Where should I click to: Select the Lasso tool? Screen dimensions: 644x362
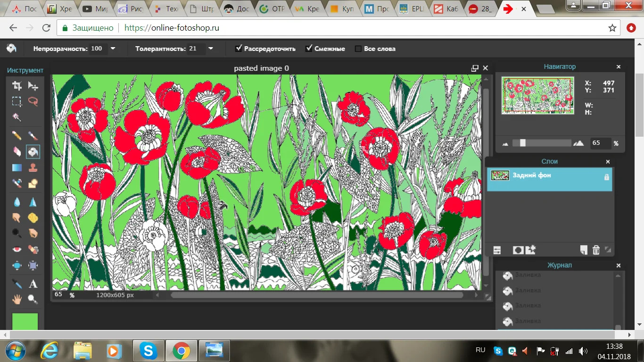[33, 101]
